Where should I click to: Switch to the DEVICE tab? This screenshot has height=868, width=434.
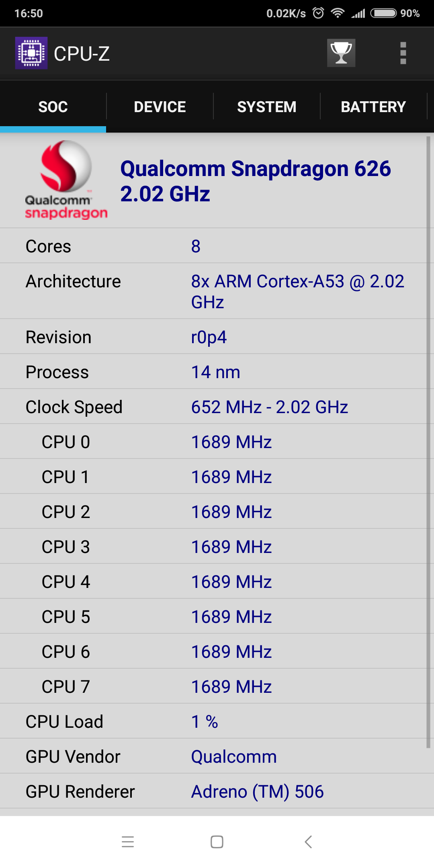(160, 107)
